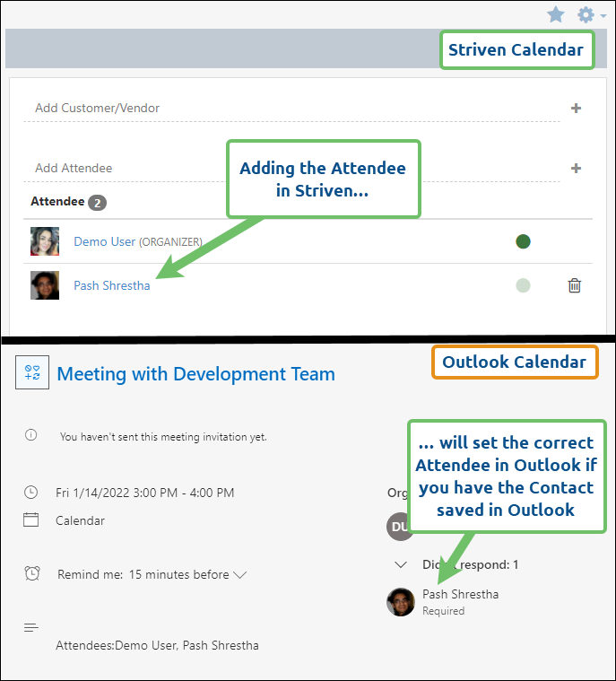Delete Pash Shrestha with the trash icon
The height and width of the screenshot is (681, 616).
click(575, 285)
